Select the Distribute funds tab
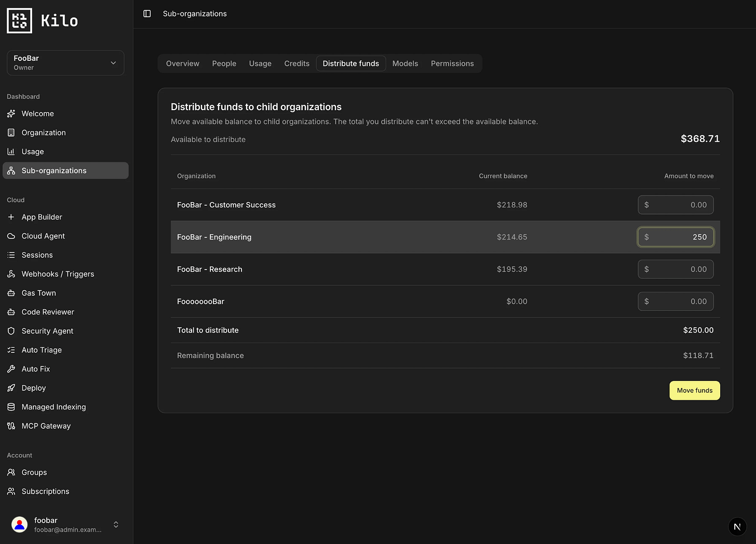Viewport: 756px width, 544px height. click(351, 63)
